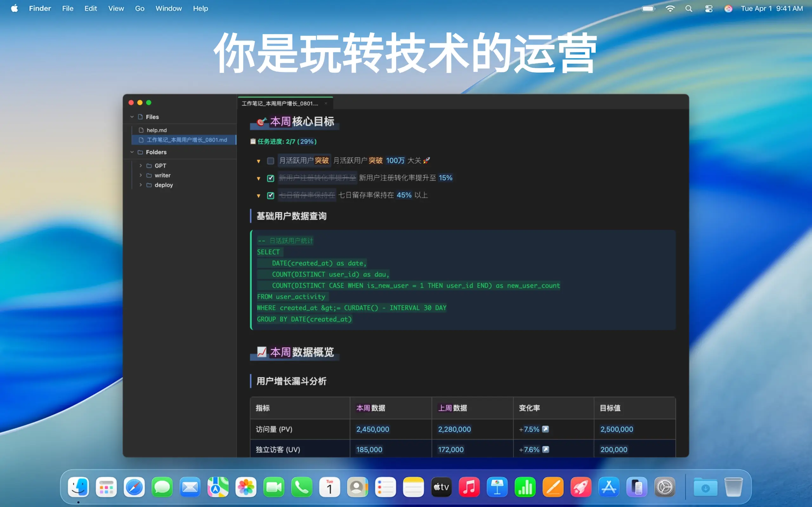Open System Settings gear in dock
Image resolution: width=812 pixels, height=507 pixels.
point(665,487)
